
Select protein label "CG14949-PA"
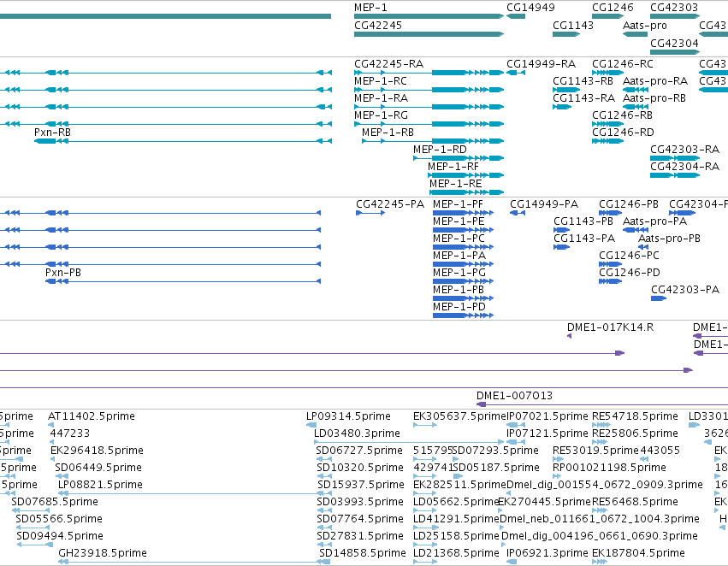544,204
